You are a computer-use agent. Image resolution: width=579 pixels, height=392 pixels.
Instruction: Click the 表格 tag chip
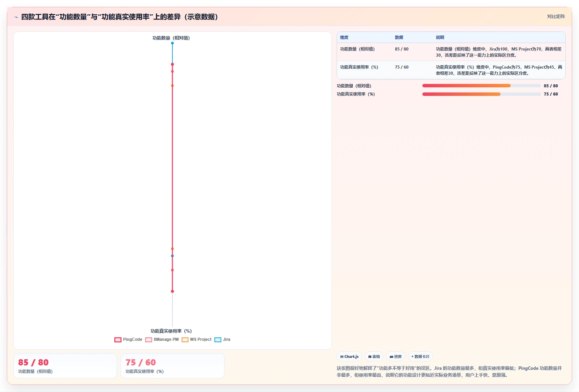[374, 357]
